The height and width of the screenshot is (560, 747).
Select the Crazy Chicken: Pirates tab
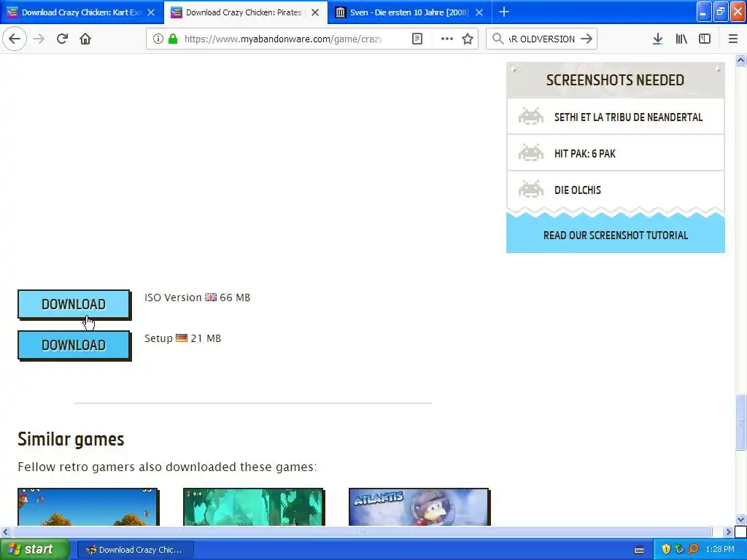click(245, 12)
